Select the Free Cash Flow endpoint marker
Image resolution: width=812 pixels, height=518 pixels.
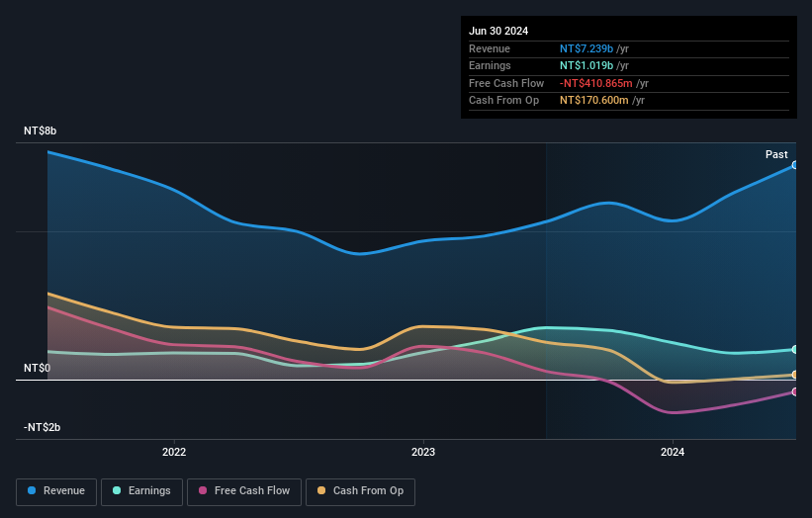pos(794,391)
